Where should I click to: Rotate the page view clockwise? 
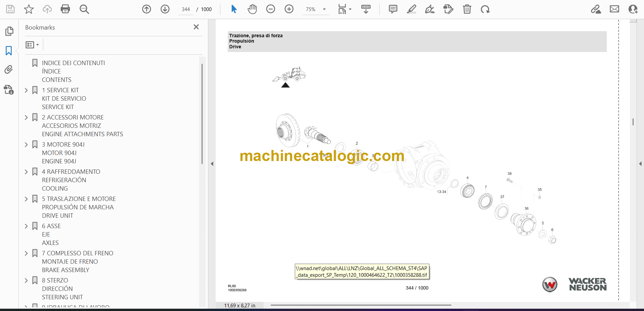(x=485, y=9)
